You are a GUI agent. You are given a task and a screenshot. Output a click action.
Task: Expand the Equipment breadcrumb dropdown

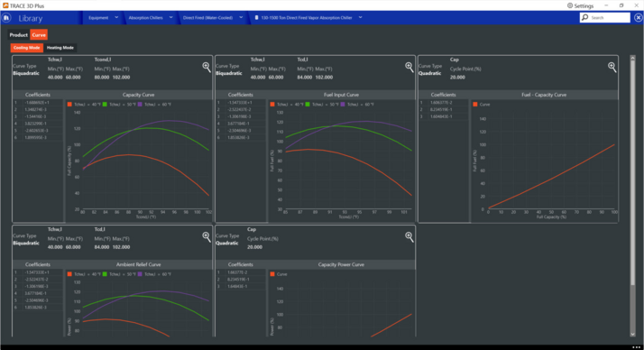[116, 18]
